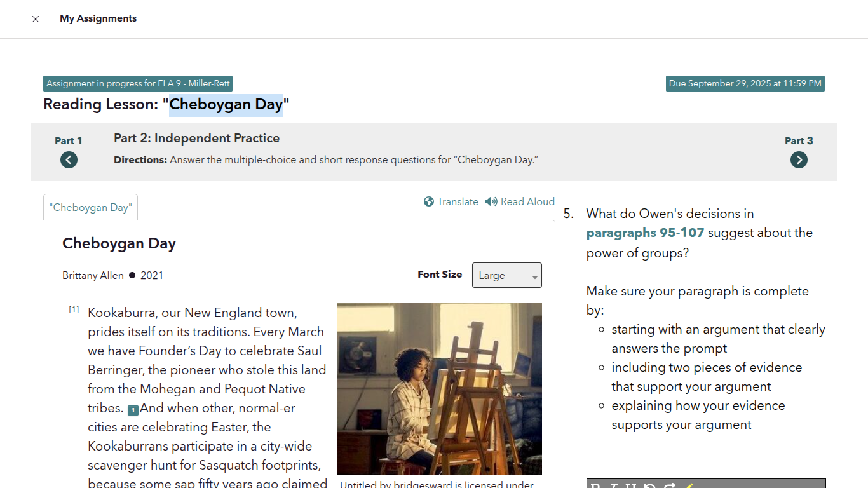Go back to Part 1 arrow
Screen dimensions: 868x488
click(69, 160)
